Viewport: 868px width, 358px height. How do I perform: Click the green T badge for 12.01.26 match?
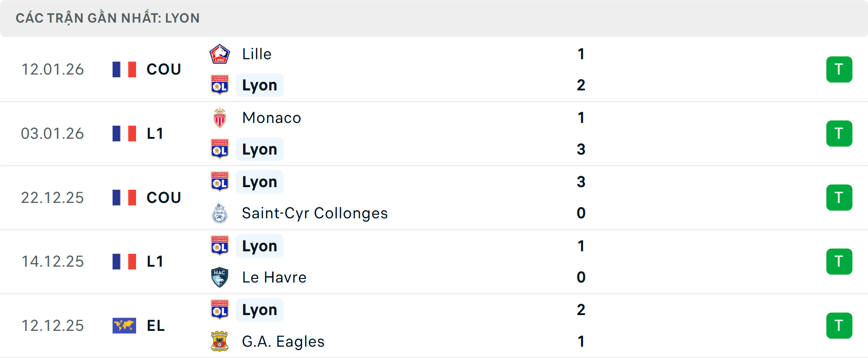pos(839,70)
